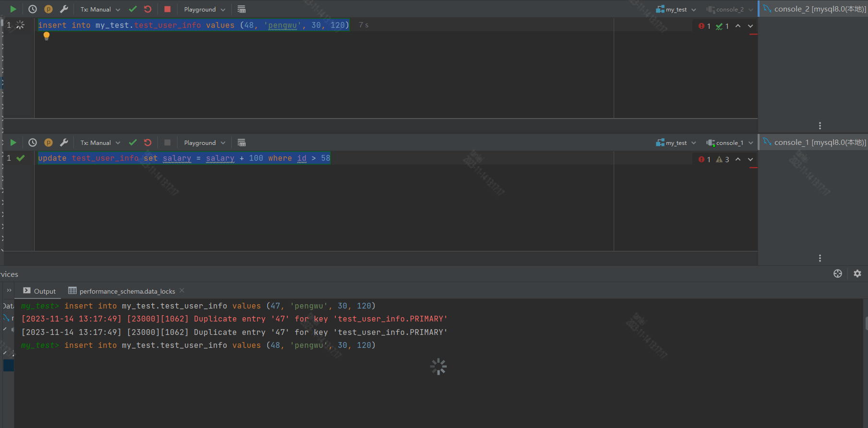Open my_test schema dropdown in console_1
The image size is (868, 428).
pyautogui.click(x=676, y=143)
